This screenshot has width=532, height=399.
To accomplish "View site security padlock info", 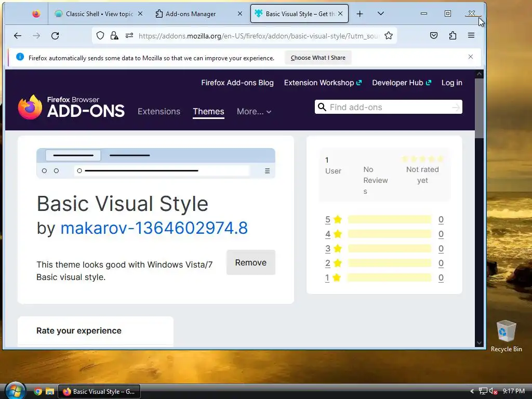I will [114, 36].
